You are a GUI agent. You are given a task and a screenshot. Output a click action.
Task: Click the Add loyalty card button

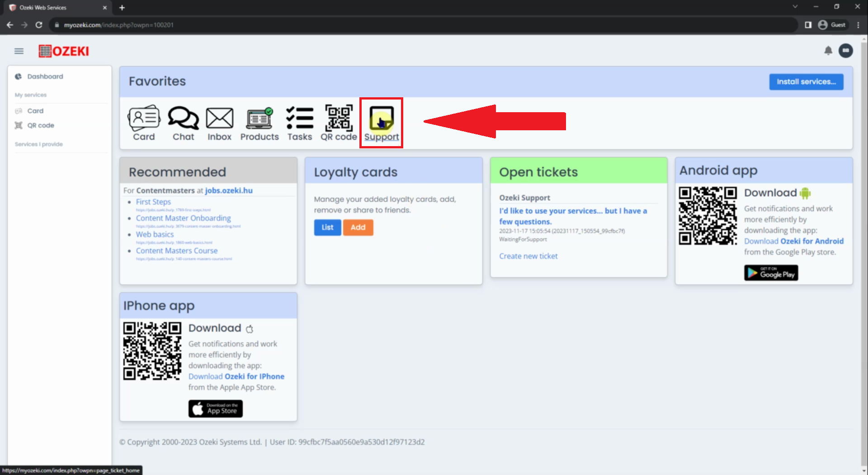358,228
